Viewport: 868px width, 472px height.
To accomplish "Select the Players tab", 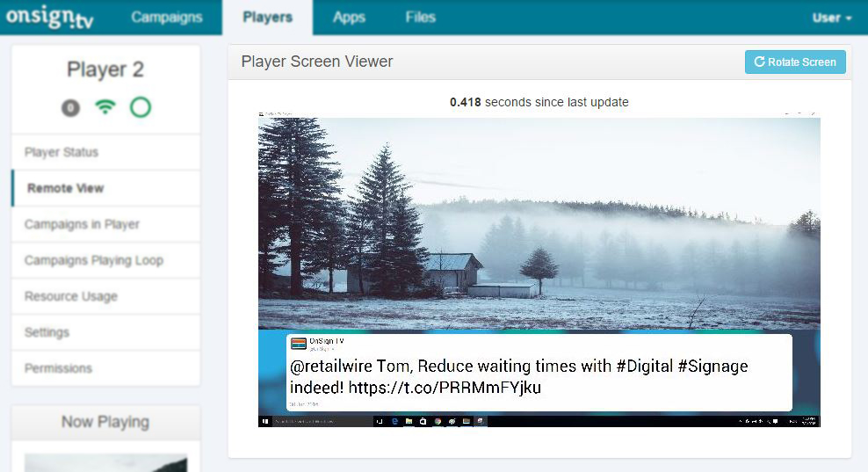I will (267, 18).
